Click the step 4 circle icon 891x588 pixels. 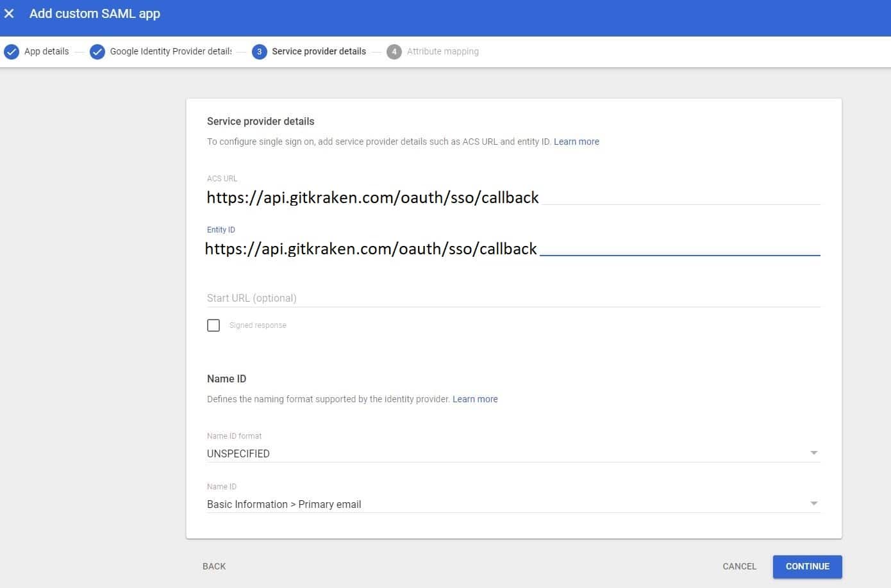394,52
